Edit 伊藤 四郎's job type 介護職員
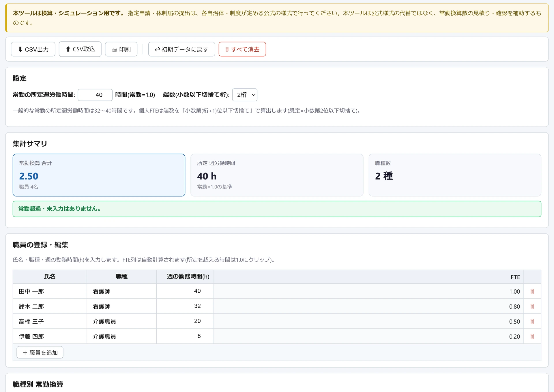 coord(121,336)
